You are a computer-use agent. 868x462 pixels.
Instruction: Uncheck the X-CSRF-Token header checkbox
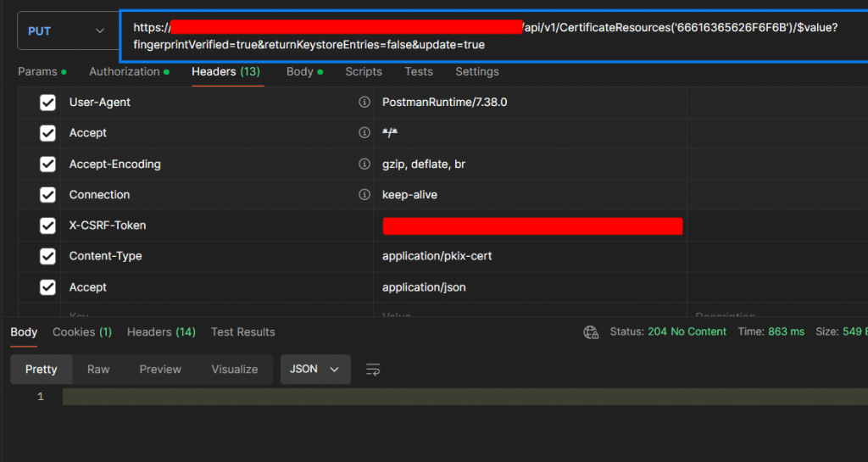click(x=47, y=225)
